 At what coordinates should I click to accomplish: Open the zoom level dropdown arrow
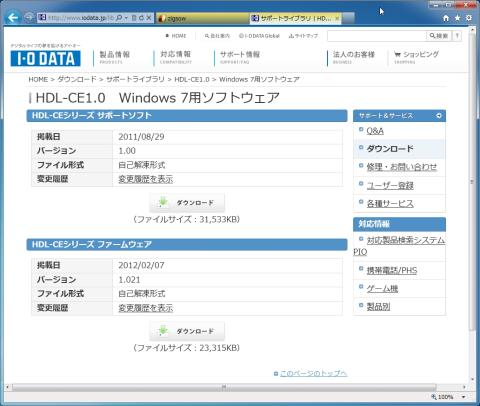point(463,397)
